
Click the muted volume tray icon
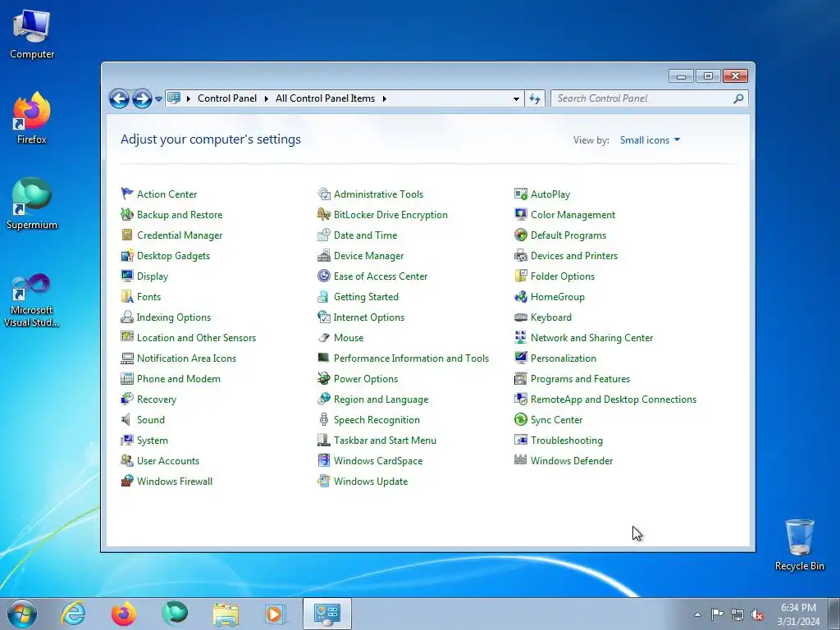click(757, 615)
